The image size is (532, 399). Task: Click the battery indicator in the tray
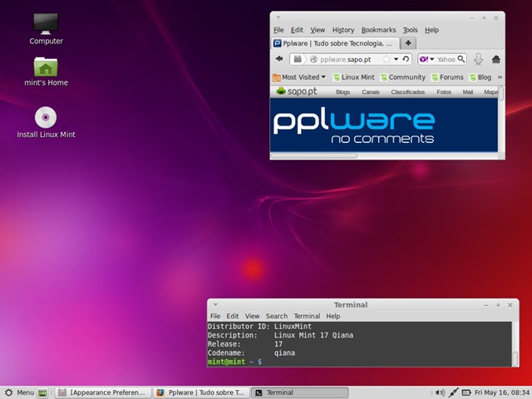tap(466, 392)
